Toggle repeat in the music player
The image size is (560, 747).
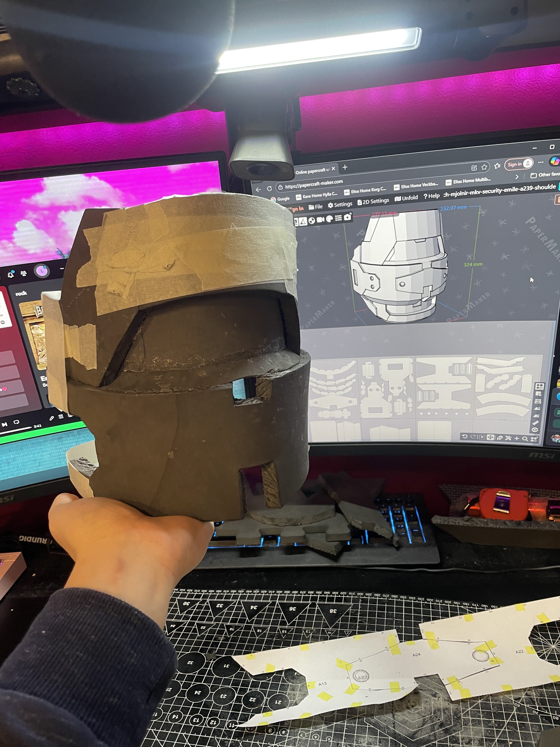coord(16,422)
